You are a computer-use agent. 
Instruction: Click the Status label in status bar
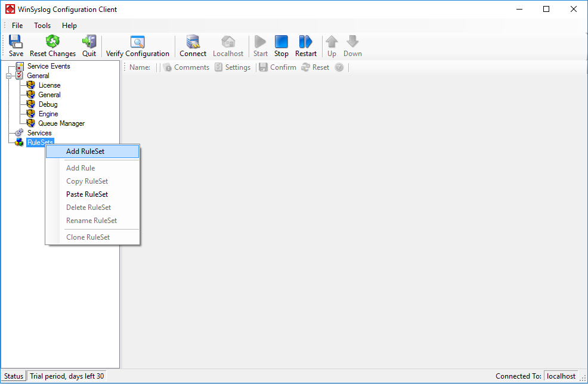pos(14,376)
